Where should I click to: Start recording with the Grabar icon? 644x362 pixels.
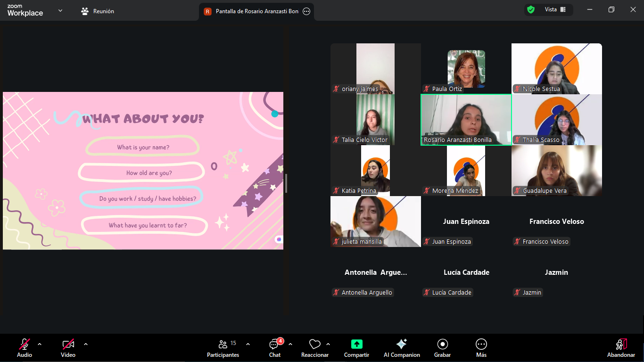click(442, 344)
